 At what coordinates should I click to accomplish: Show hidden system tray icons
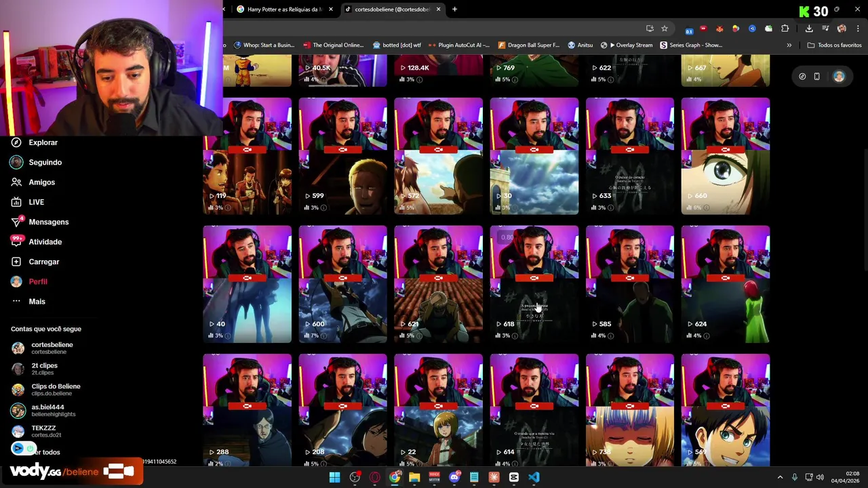tap(780, 477)
